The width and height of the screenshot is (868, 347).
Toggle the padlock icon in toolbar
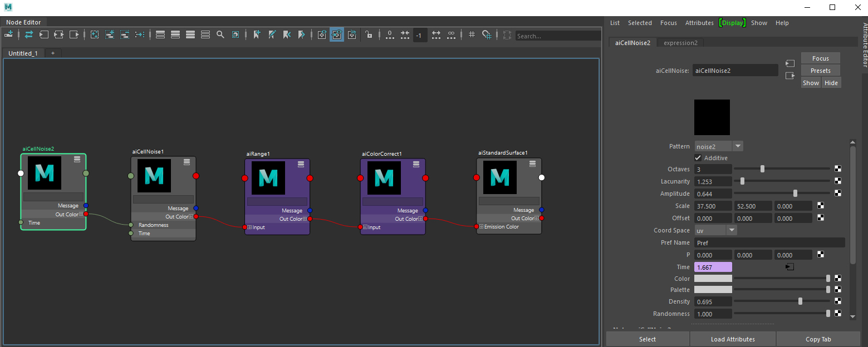(369, 34)
